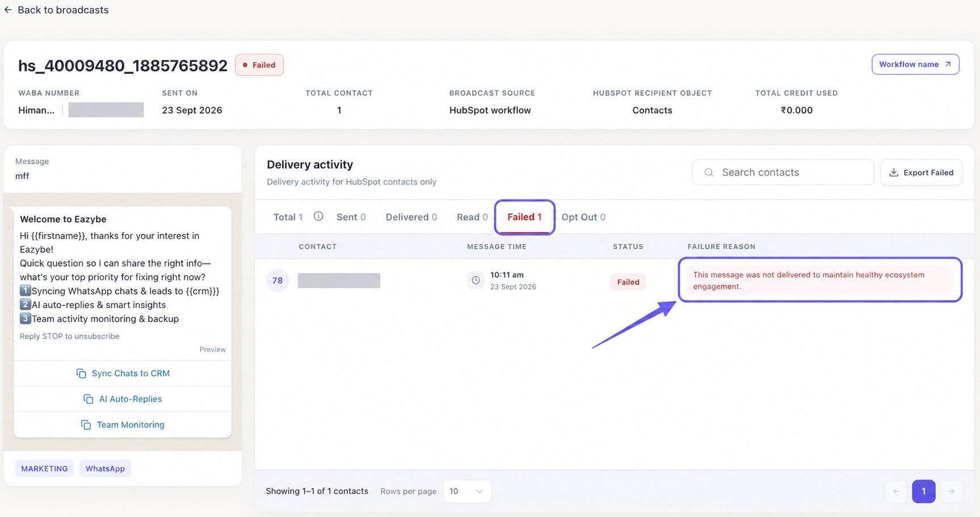Click the info icon beside Total tab
Screen dimensions: 980x517
click(319, 216)
